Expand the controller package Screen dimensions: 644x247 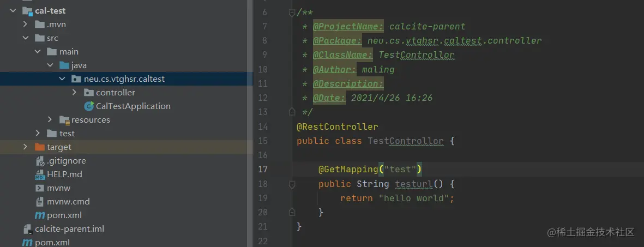click(74, 92)
